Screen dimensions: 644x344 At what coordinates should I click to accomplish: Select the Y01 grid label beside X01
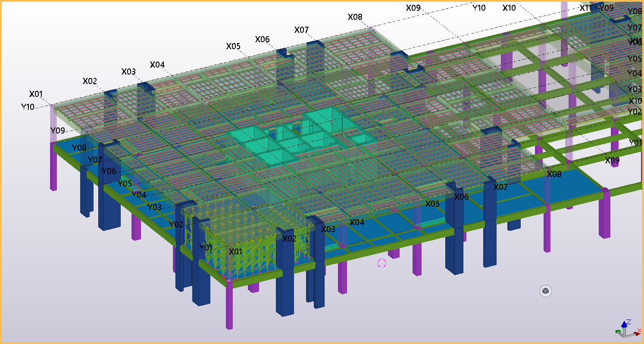(x=206, y=248)
